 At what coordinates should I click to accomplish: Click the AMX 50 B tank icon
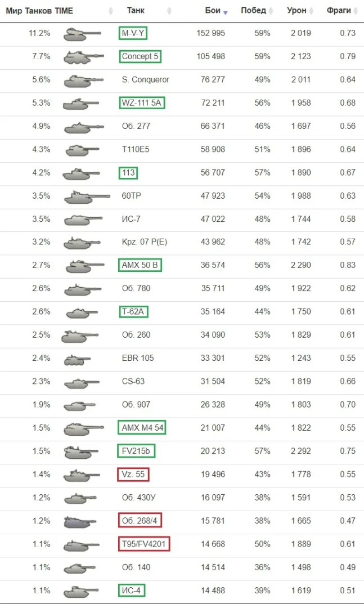click(x=82, y=266)
